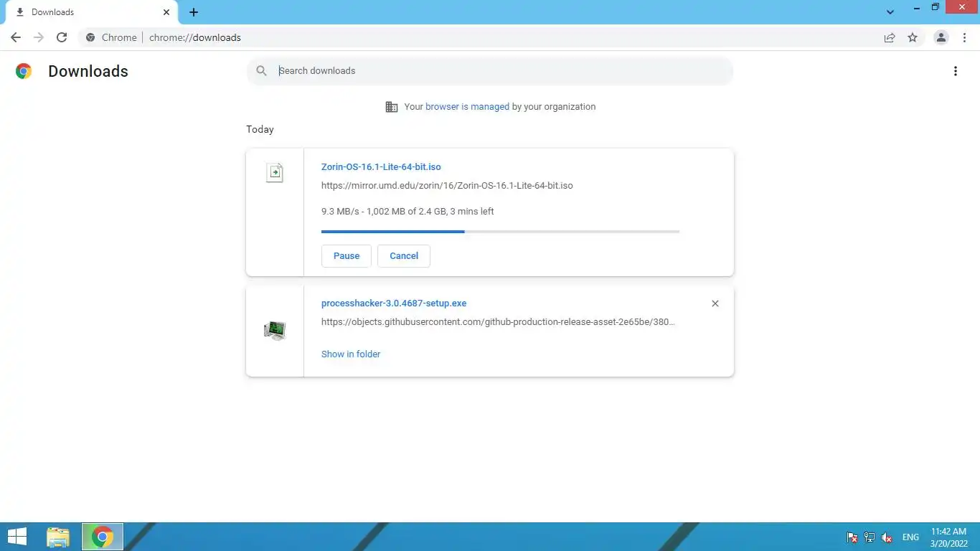The image size is (980, 551).
Task: Click the managed organization building icon
Action: [x=392, y=107]
